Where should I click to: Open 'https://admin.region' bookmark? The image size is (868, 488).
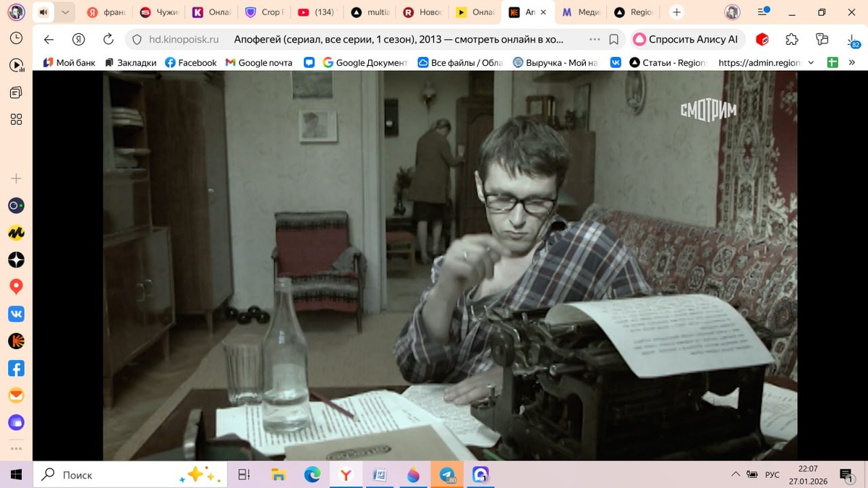point(759,63)
